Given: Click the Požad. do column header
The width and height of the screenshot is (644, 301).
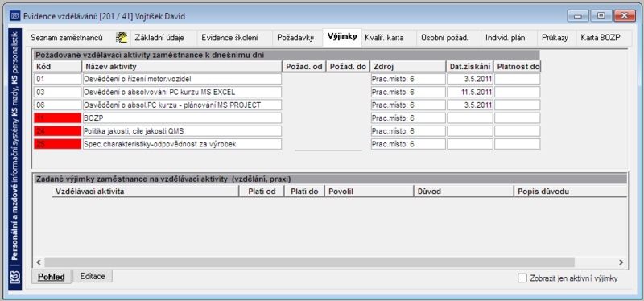Looking at the screenshot, I should point(348,66).
